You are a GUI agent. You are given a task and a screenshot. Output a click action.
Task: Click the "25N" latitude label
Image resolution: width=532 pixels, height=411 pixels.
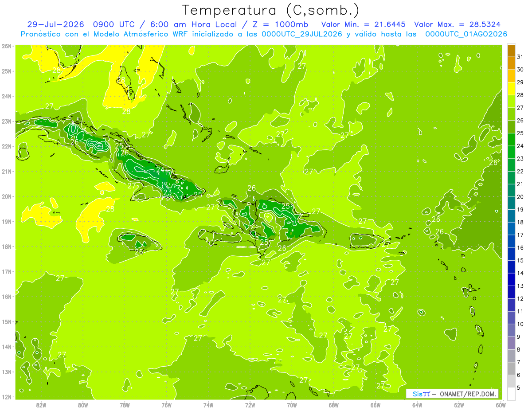[7, 71]
